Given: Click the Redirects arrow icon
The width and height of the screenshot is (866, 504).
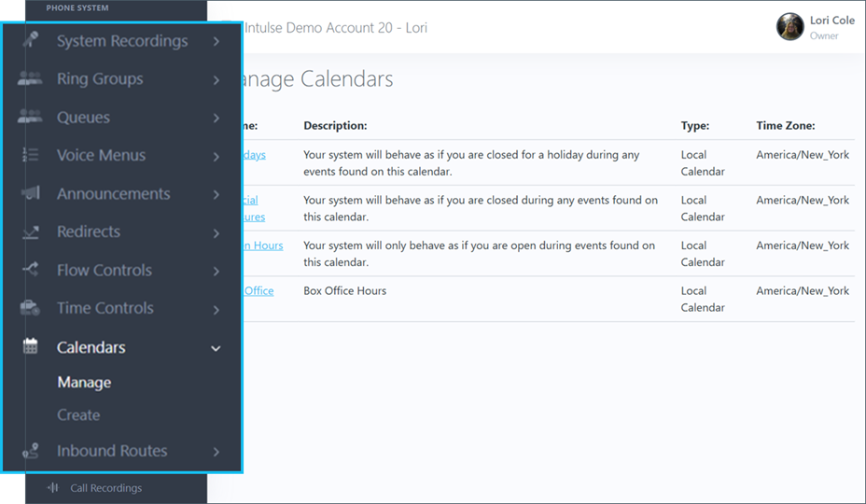Looking at the screenshot, I should click(x=31, y=232).
